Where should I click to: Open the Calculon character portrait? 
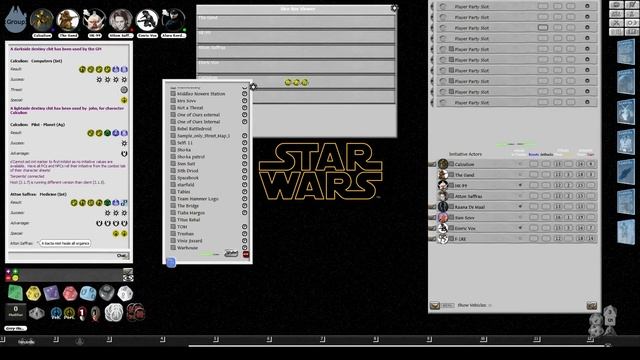point(42,20)
